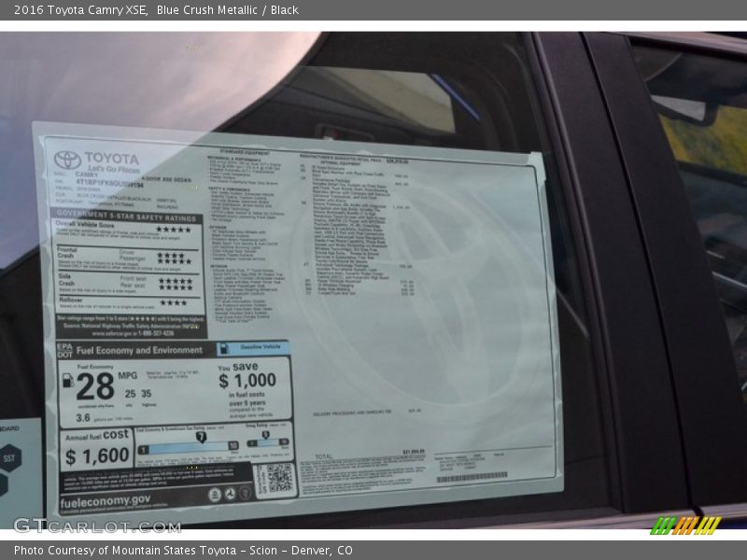Click the Annual fuel cost $1,600 box
747x560 pixels.
97,450
